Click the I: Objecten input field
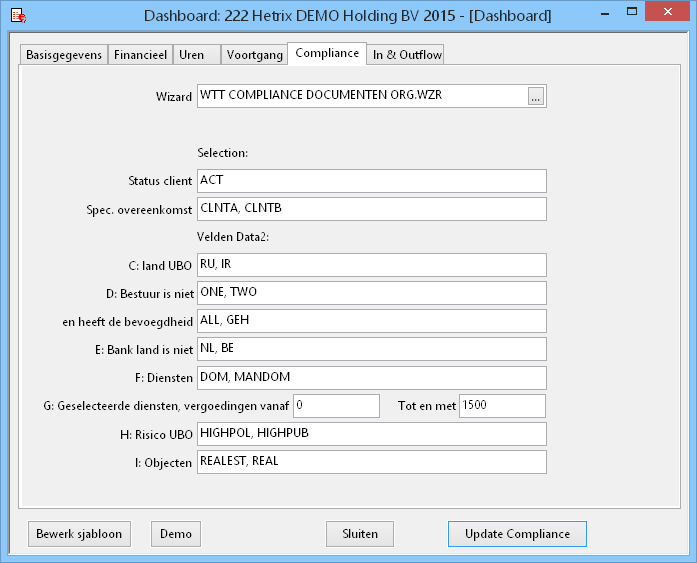Viewport: 697px width, 563px height. tap(372, 462)
